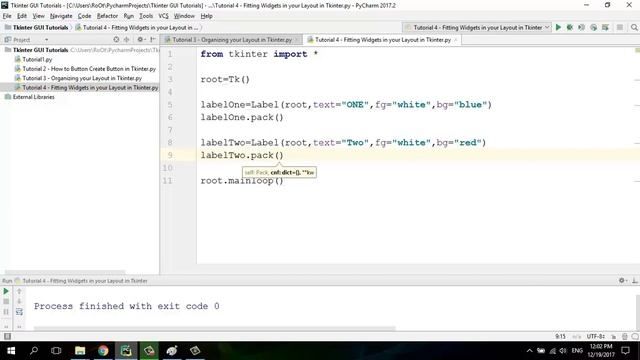Open Run panel settings gear icon
Image resolution: width=640 pixels, height=360 pixels.
tap(622, 280)
